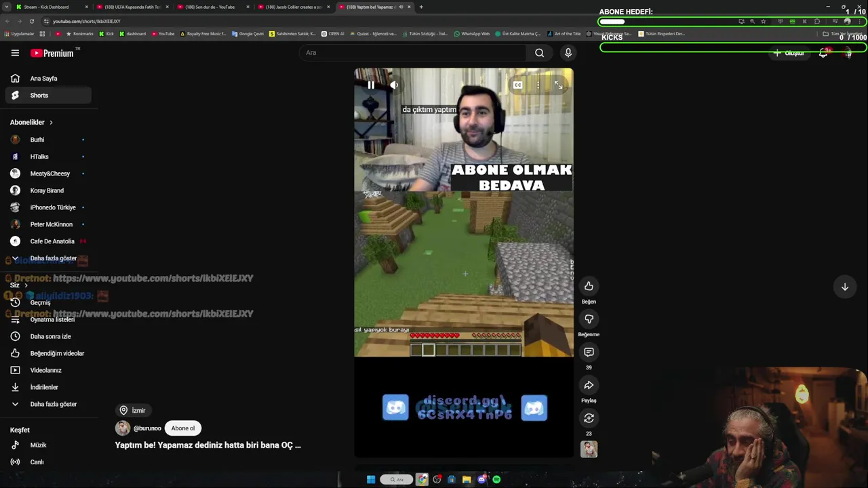Open the @burunoo channel link
The image size is (868, 488).
(x=147, y=428)
